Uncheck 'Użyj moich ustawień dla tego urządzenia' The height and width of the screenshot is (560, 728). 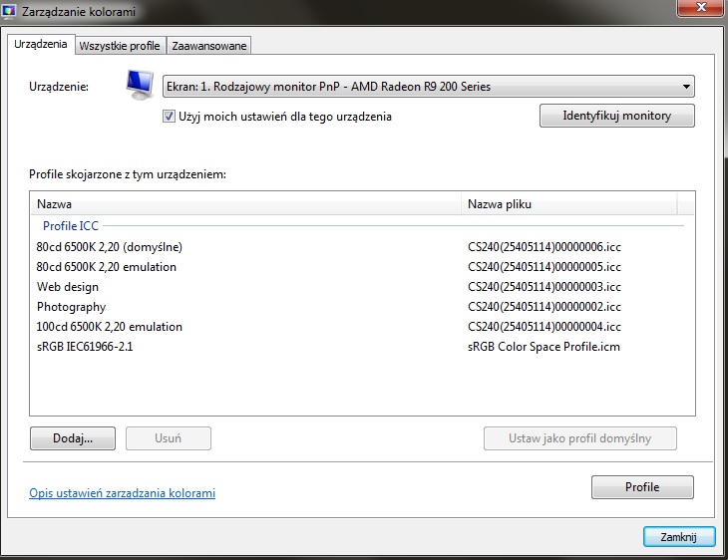[170, 117]
